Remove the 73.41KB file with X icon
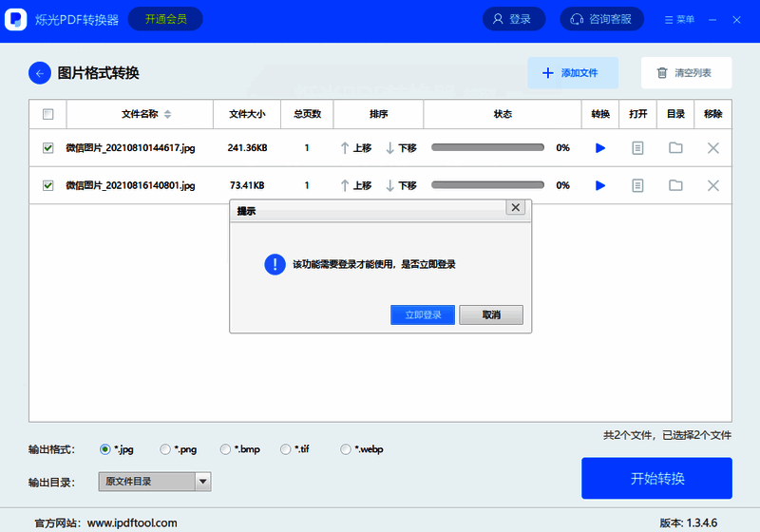Image resolution: width=760 pixels, height=532 pixels. coord(713,185)
